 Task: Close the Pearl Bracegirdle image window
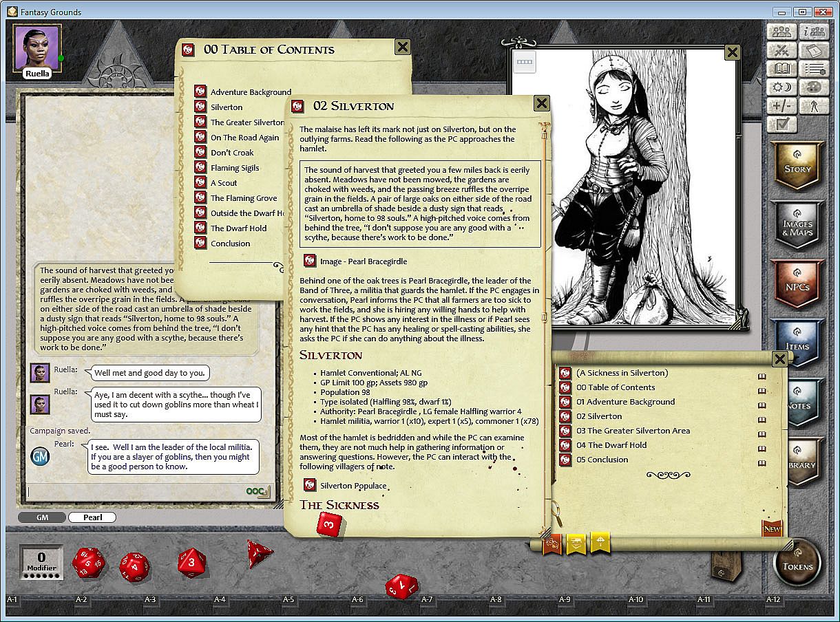[x=733, y=52]
